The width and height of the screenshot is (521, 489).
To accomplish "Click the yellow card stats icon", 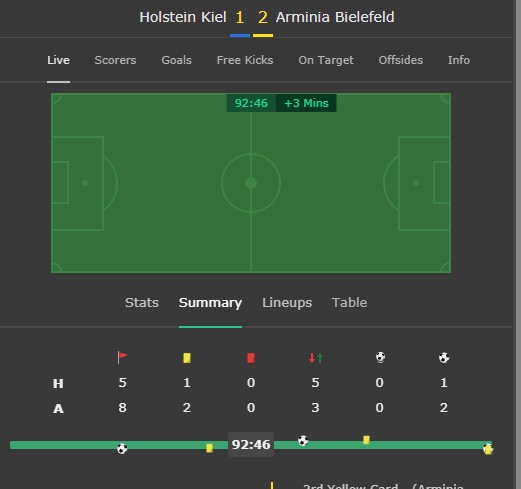I will point(187,358).
